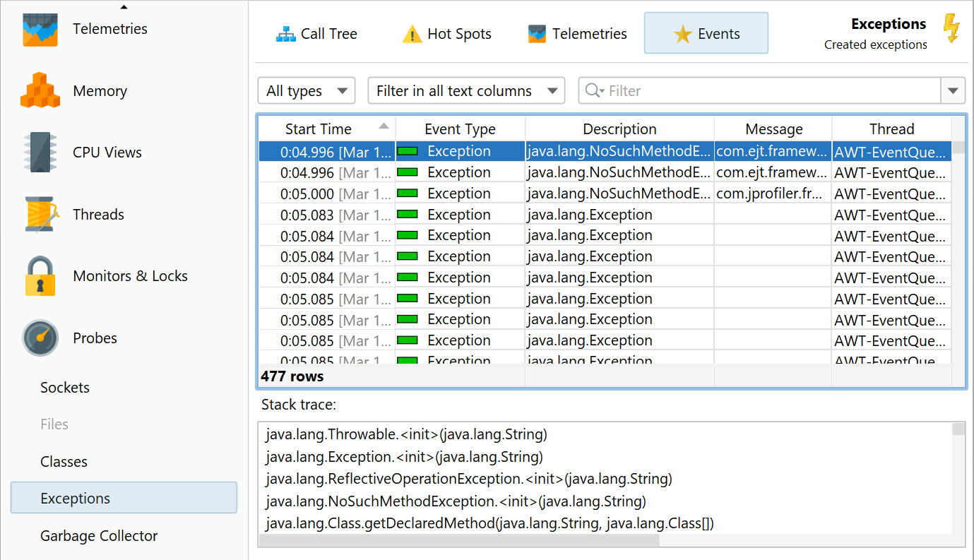Open Memory section via orange cubes icon
The height and width of the screenshot is (560, 974).
coord(40,91)
